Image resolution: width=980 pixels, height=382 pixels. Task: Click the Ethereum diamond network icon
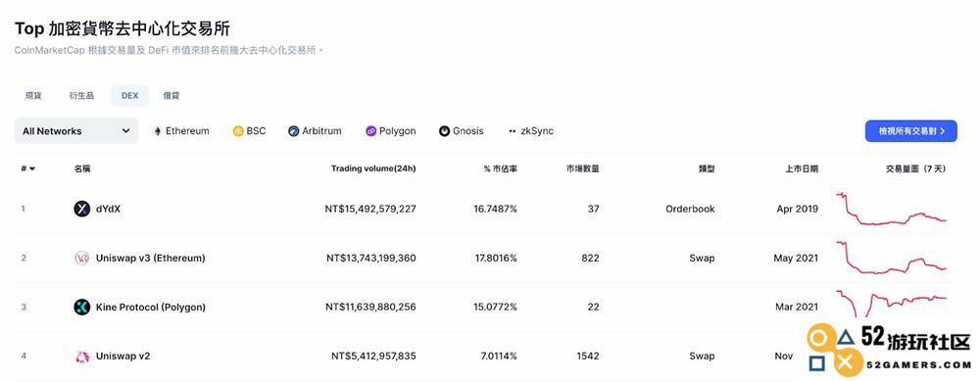click(x=158, y=131)
